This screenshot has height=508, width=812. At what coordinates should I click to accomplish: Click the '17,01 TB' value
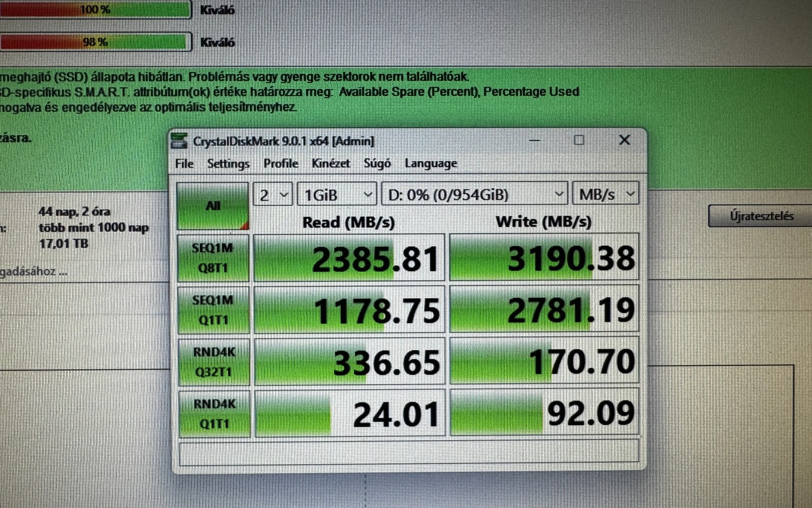coord(63,244)
